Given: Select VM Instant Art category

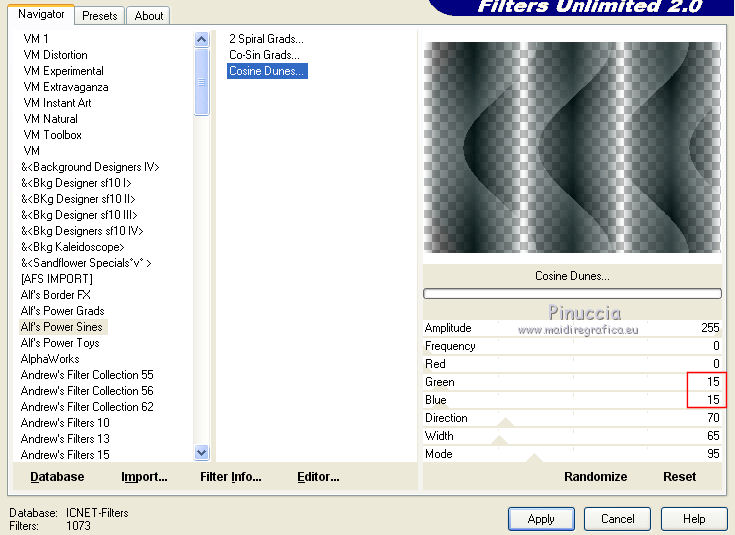Looking at the screenshot, I should click(57, 103).
